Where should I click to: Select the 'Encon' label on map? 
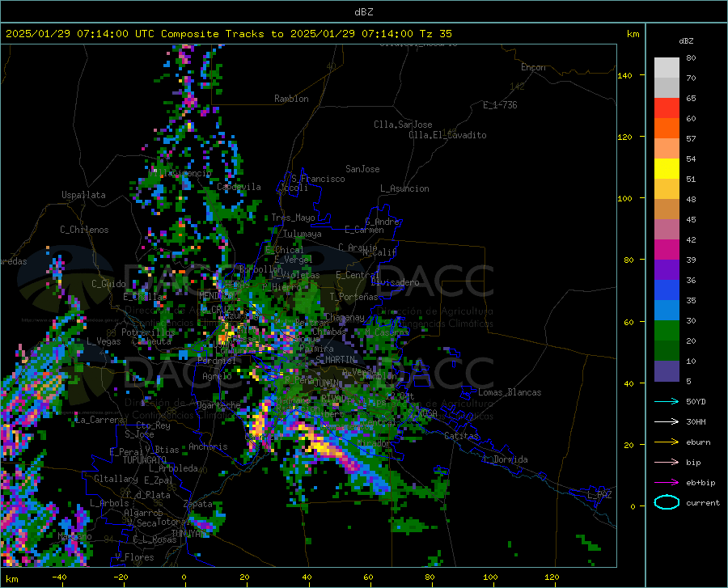point(533,67)
